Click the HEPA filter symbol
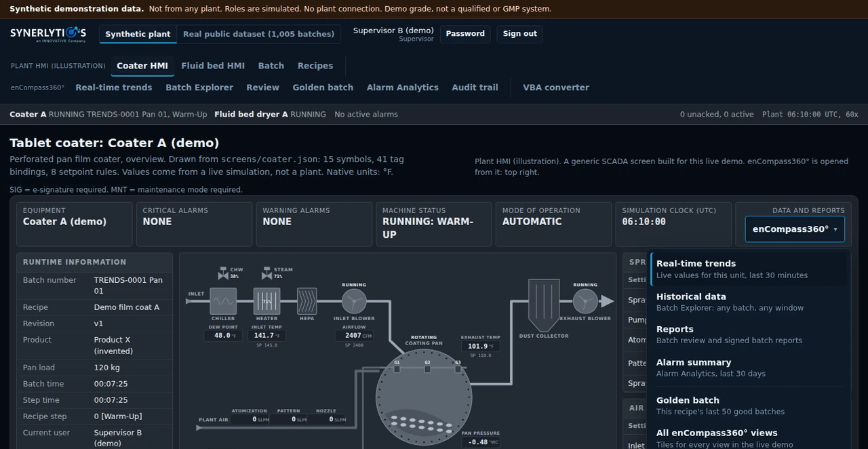This screenshot has width=868, height=449. coord(307,301)
